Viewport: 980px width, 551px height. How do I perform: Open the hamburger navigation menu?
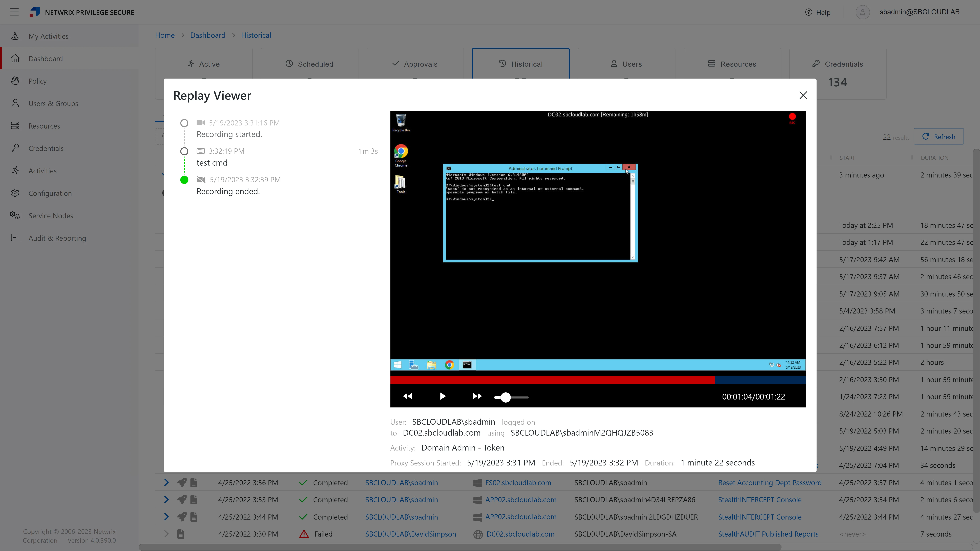[x=14, y=12]
